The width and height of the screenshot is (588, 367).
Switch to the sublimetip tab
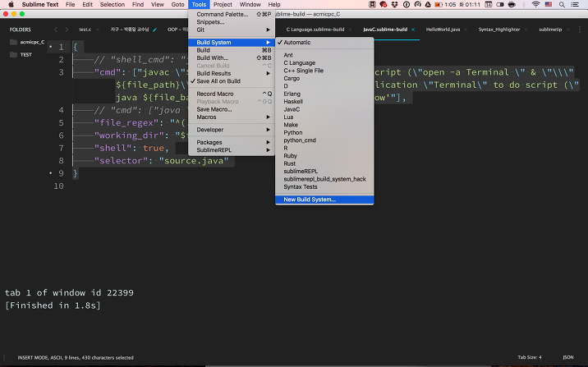(550, 30)
